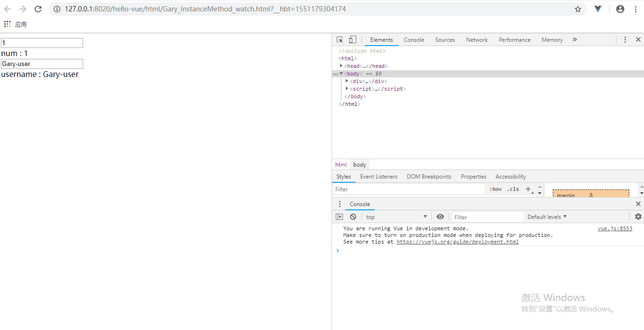Open console settings gear icon
Viewport: 644px width, 330px height.
[638, 217]
